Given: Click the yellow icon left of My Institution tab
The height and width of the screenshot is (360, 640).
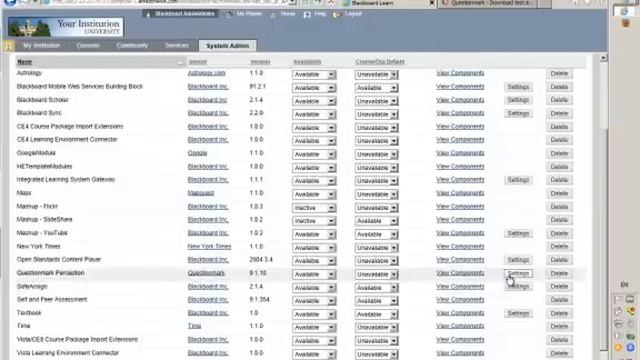Looking at the screenshot, I should pos(9,46).
